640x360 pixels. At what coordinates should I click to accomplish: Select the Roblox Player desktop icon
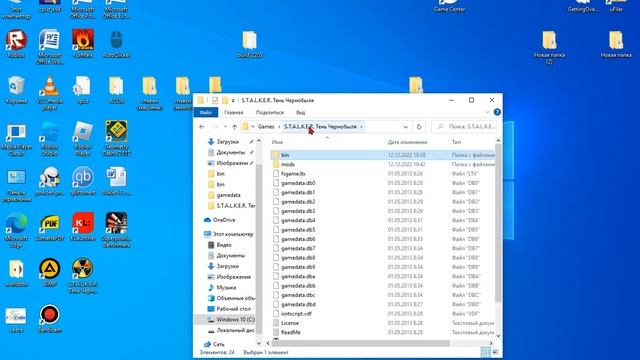(83, 139)
